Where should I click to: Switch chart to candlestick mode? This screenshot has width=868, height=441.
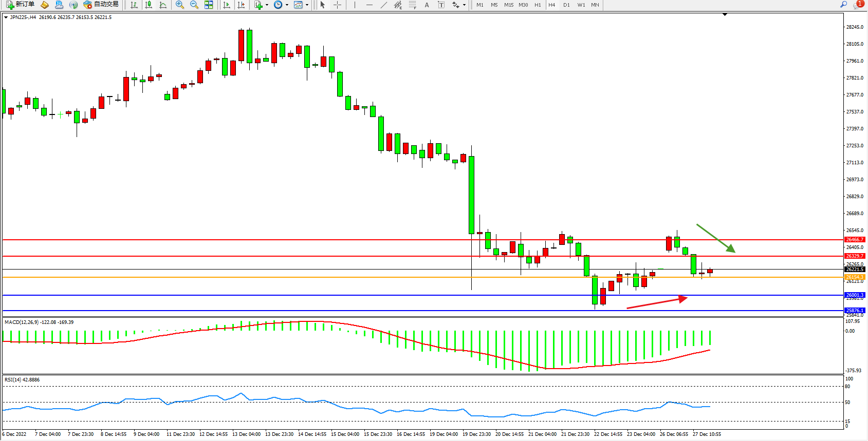coord(149,5)
